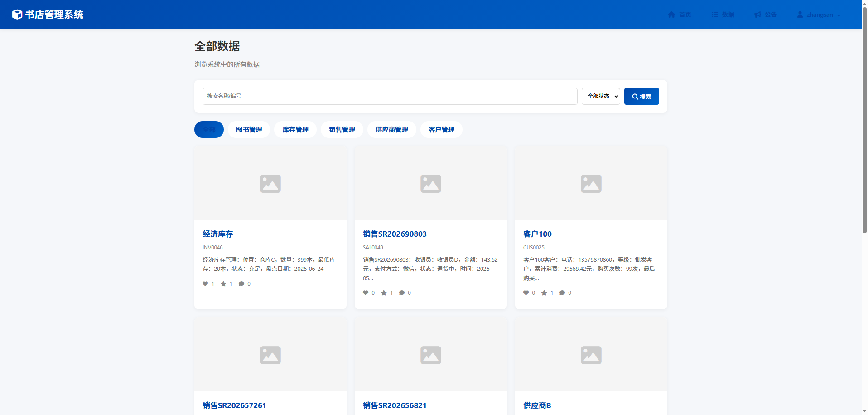The width and height of the screenshot is (868, 415).
Task: Like the 客户100 card heart icon
Action: 526,293
